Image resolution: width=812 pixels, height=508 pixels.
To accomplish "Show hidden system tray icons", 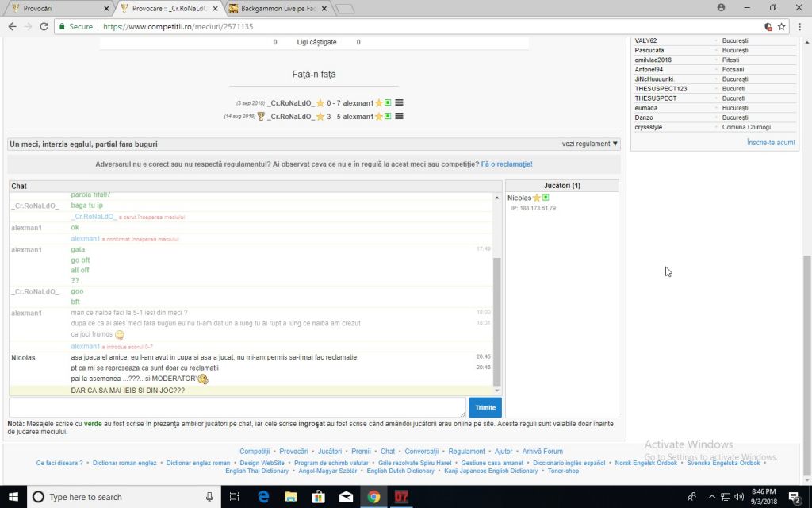I will (710, 497).
